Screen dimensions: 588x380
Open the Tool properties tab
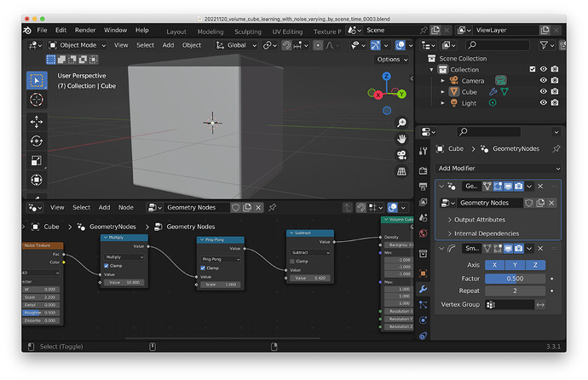(423, 151)
